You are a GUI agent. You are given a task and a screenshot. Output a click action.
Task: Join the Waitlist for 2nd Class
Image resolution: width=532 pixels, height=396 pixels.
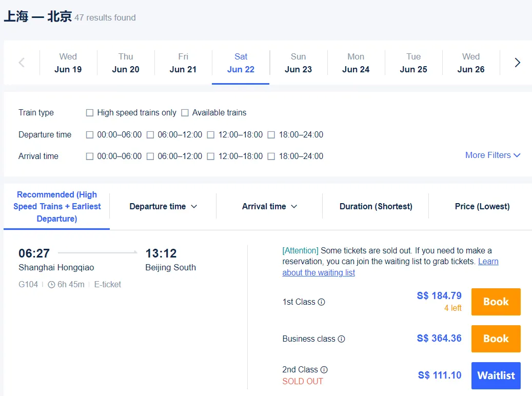495,375
